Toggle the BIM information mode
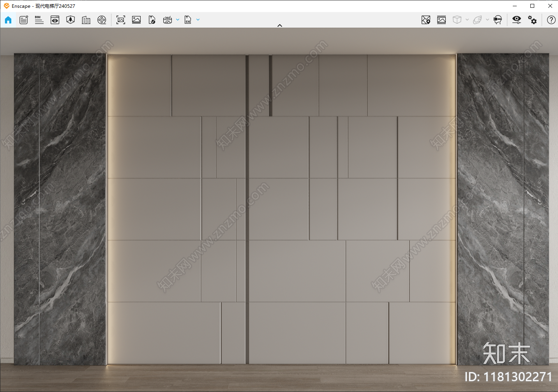Image resolution: width=558 pixels, height=392 pixels. (x=39, y=20)
